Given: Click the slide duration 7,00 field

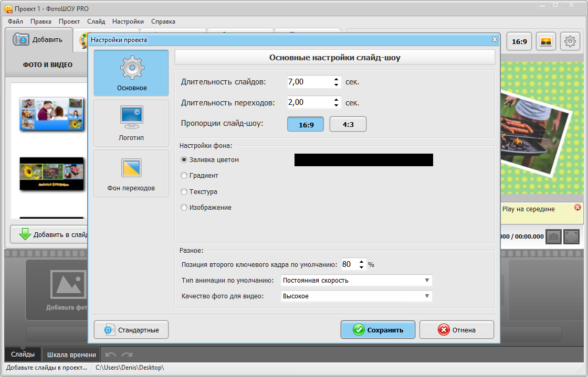Looking at the screenshot, I should 310,82.
